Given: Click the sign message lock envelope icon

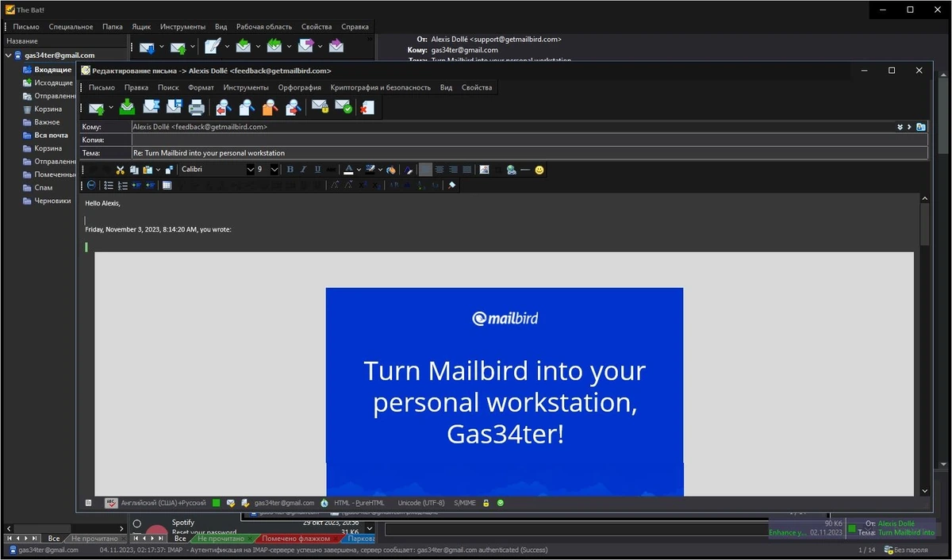Looking at the screenshot, I should 320,108.
